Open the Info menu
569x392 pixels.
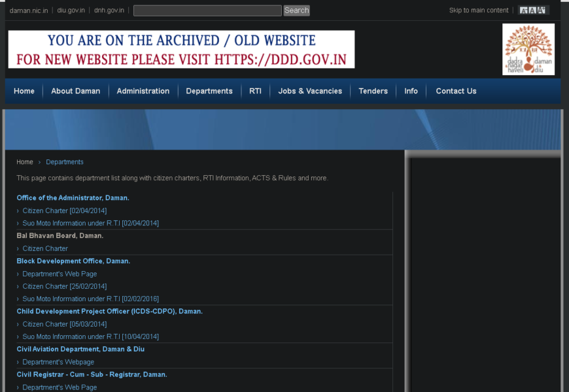(411, 91)
